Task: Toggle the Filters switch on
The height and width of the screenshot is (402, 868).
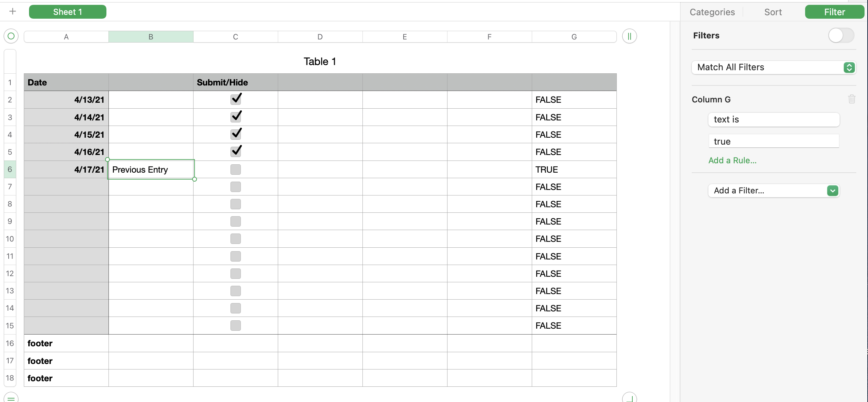Action: (x=841, y=35)
